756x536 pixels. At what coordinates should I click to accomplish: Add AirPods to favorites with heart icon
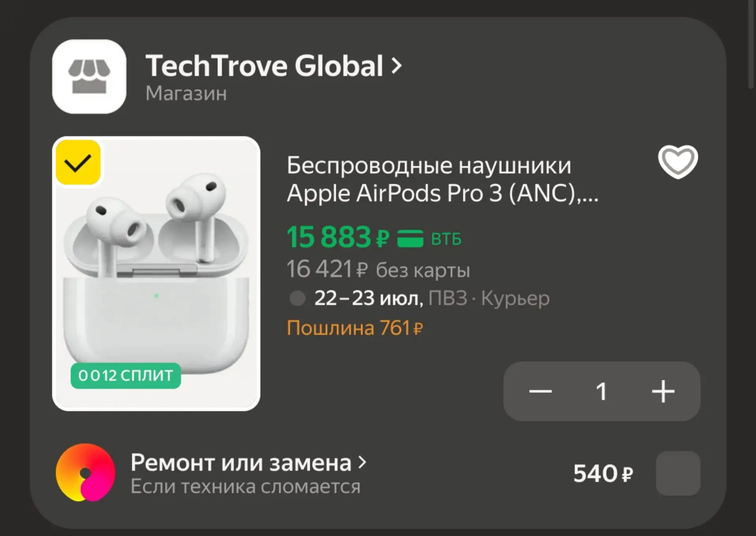point(678,162)
